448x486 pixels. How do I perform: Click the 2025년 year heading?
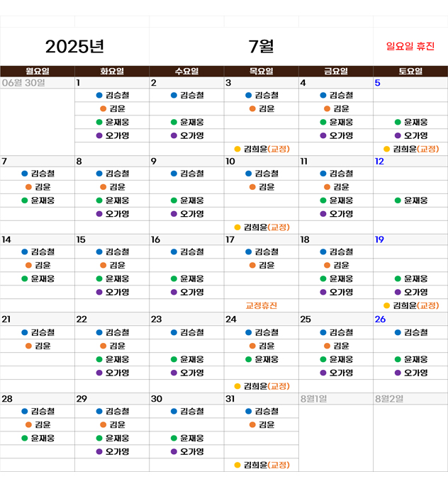tap(74, 47)
